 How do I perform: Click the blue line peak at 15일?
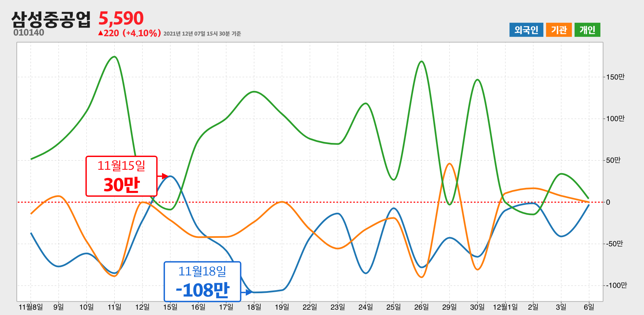click(x=170, y=176)
